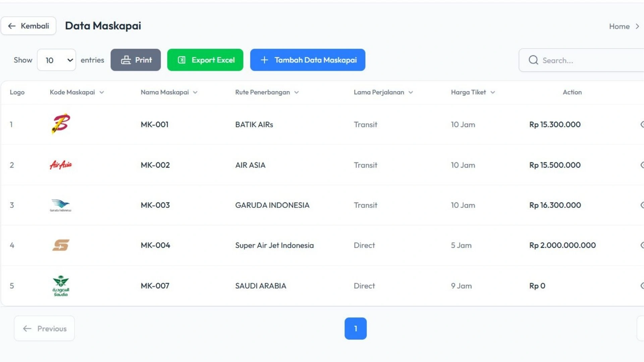Click the back arrow on Kembali
Screen dimensions: 644x362
pyautogui.click(x=12, y=26)
